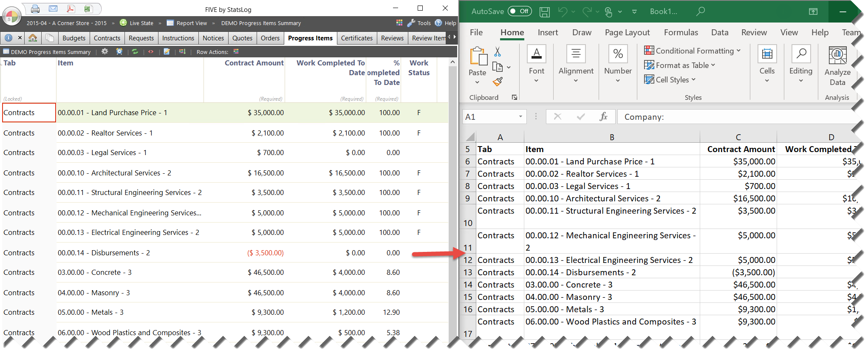Open the FIVE round application logo menu
Image resolution: width=868 pixels, height=353 pixels.
[x=12, y=16]
